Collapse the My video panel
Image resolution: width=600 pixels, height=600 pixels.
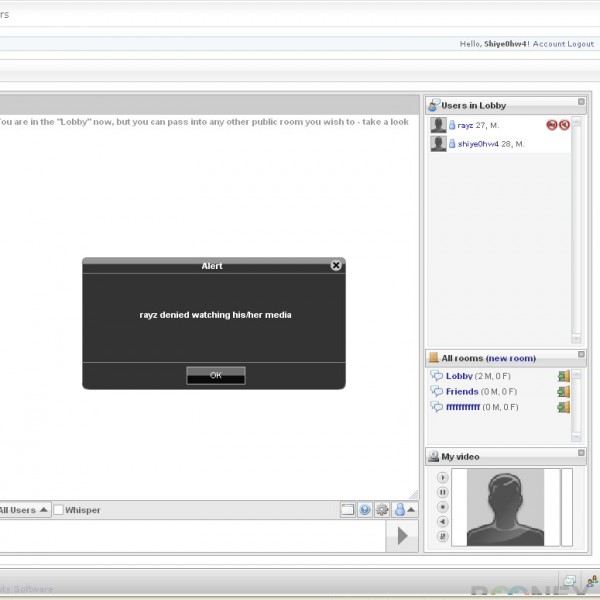(581, 453)
